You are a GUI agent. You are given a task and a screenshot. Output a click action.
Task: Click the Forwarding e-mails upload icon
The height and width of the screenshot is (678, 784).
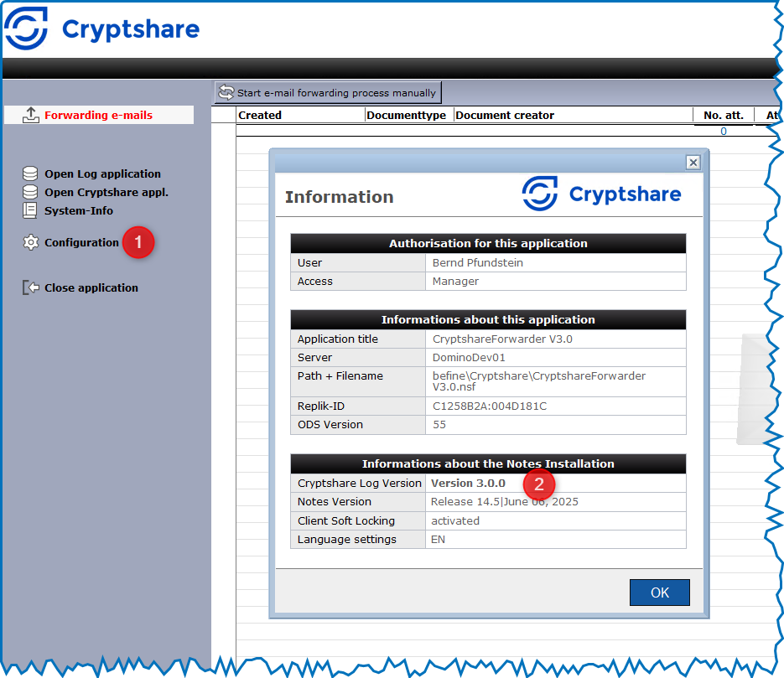[30, 115]
